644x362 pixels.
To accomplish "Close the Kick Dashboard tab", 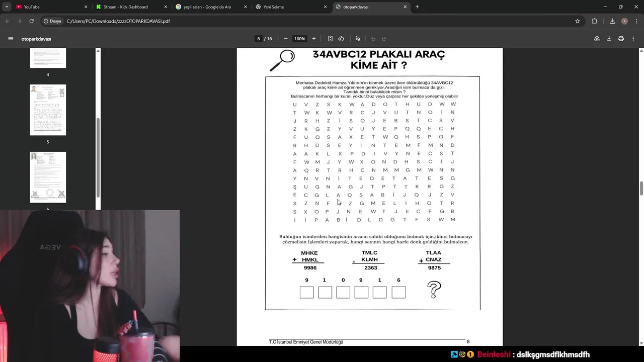I will coord(166,7).
